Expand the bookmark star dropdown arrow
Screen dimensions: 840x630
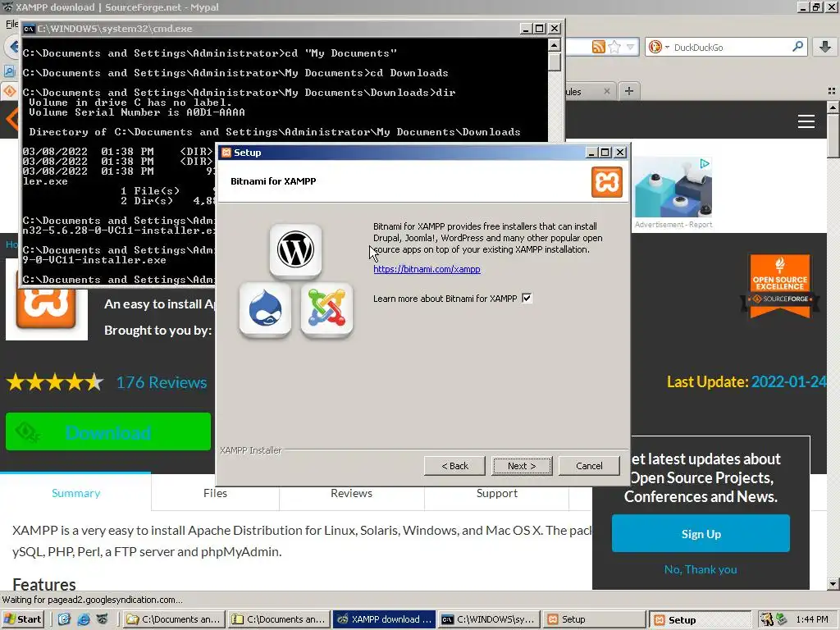coord(630,47)
